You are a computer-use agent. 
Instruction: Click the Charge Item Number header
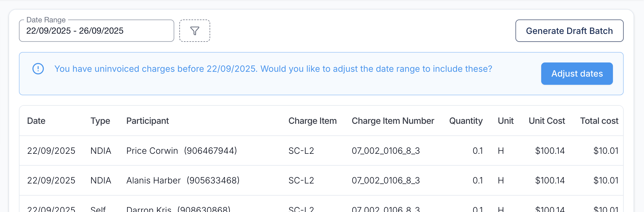coord(393,121)
